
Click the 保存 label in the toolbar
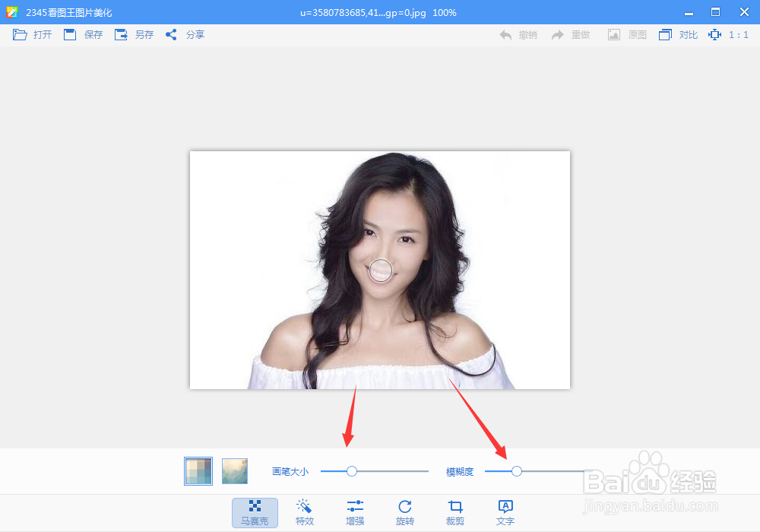coord(93,35)
